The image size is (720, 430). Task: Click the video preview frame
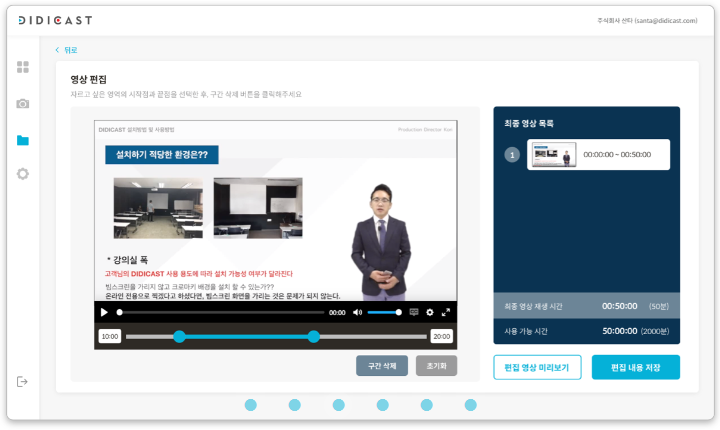point(276,211)
